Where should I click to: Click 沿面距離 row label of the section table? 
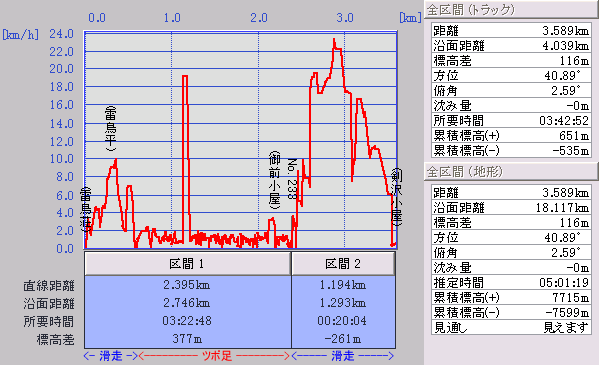point(49,303)
